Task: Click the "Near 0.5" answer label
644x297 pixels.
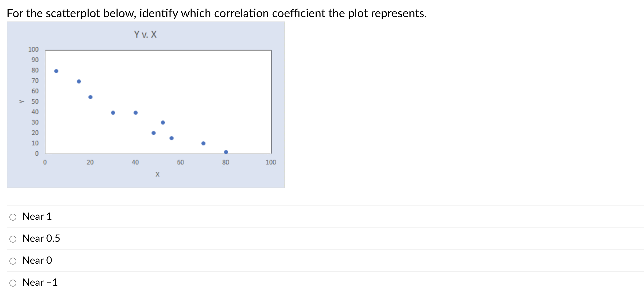Action: [x=41, y=239]
